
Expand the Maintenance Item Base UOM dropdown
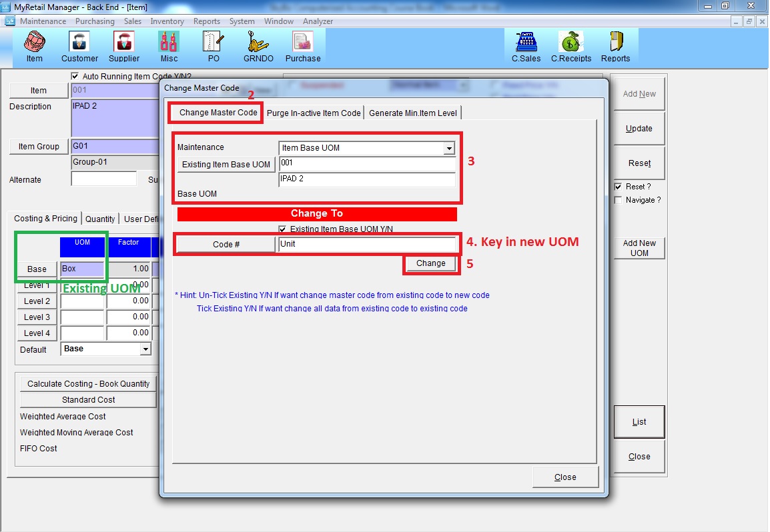click(449, 148)
